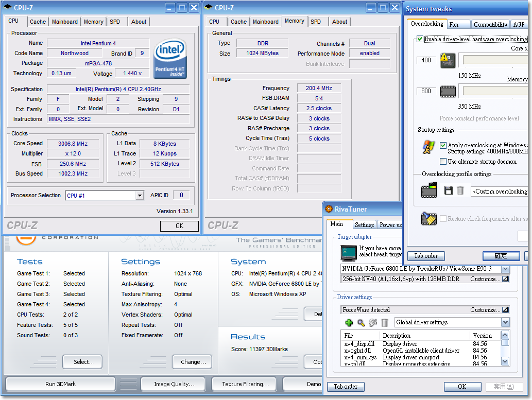Click the green plus icon in RivaTuner driver settings
Viewport: 532px width, 400px height.
click(349, 323)
